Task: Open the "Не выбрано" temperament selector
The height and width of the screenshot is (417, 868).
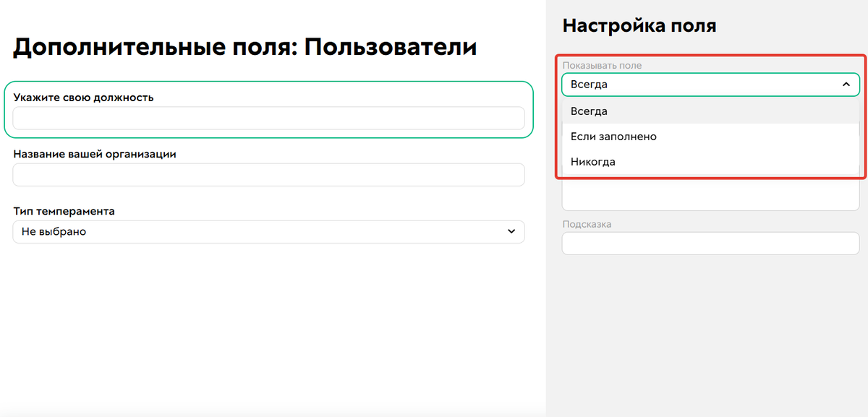Action: [268, 231]
